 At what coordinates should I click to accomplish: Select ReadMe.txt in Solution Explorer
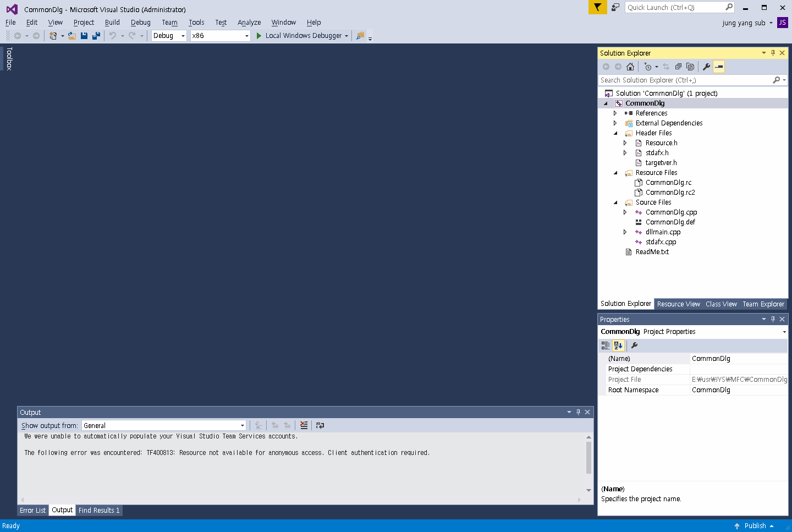(x=652, y=252)
